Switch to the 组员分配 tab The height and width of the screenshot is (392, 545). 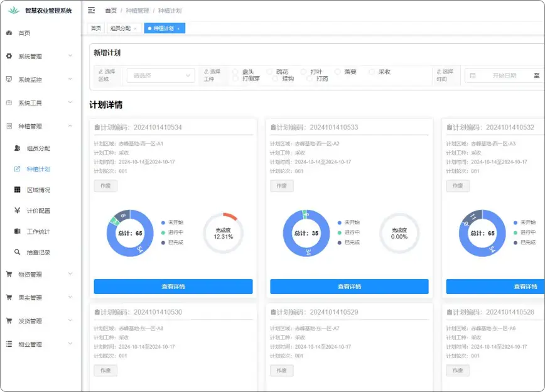pyautogui.click(x=121, y=28)
